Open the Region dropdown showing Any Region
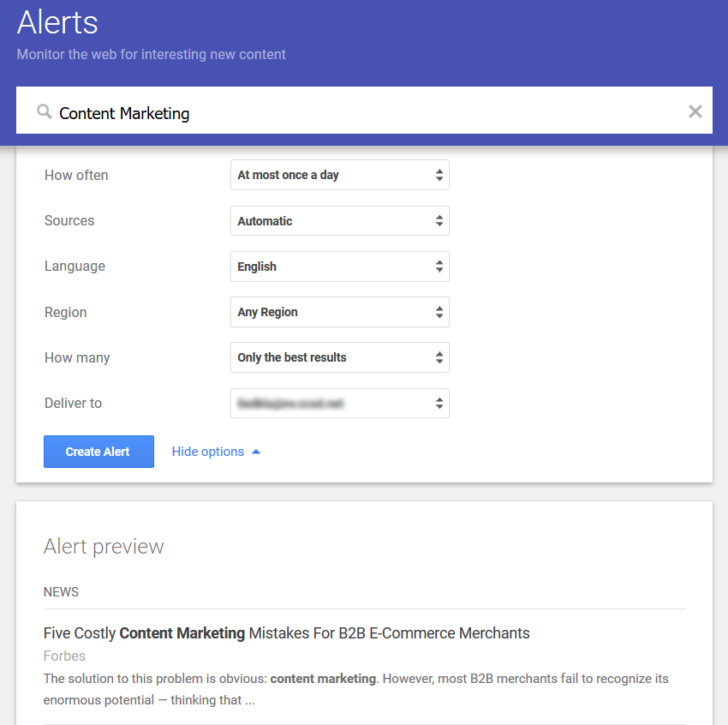The image size is (728, 725). point(339,312)
